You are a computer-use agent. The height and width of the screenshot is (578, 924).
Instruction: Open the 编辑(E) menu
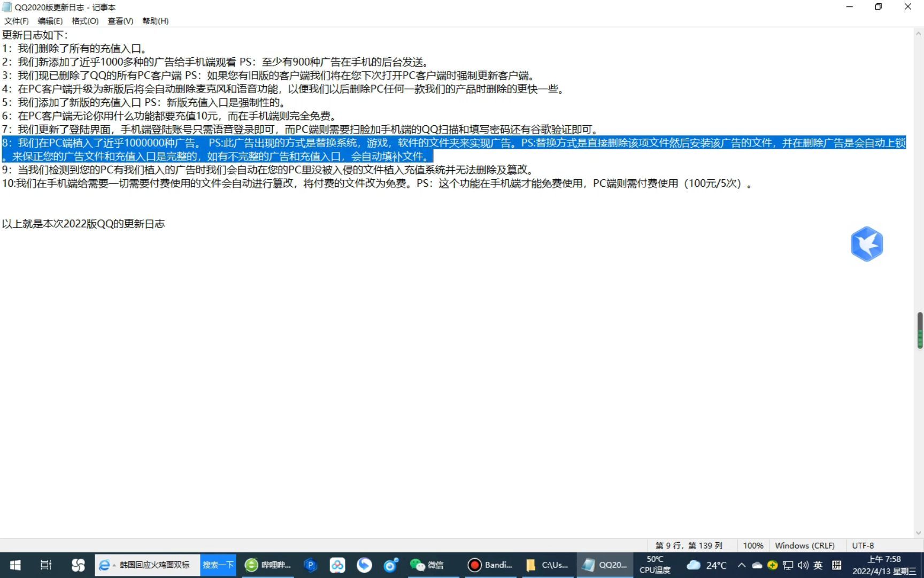[x=50, y=21]
